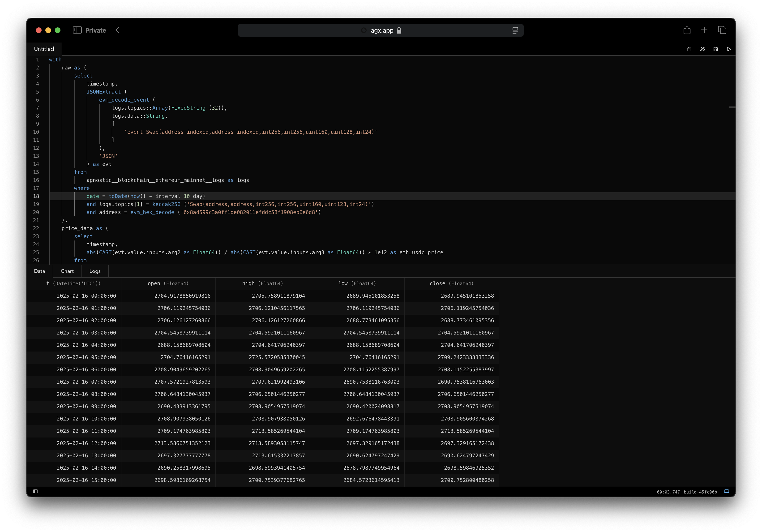Add a new query tab with plus
Image resolution: width=762 pixels, height=532 pixels.
tap(69, 49)
